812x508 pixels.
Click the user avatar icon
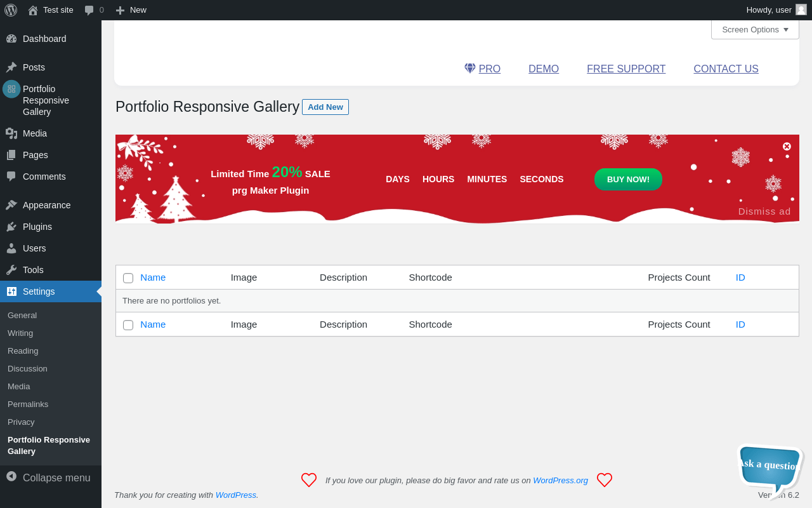(x=801, y=10)
